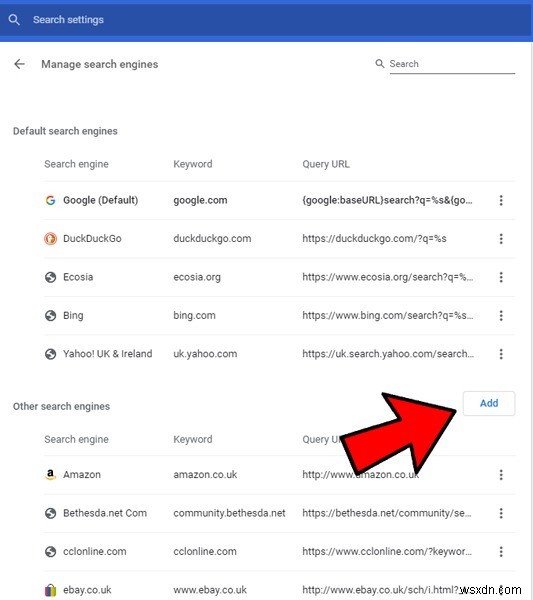Viewport: 533px width, 600px height.
Task: Select the ebay.co.uk engine name
Action: (x=87, y=590)
